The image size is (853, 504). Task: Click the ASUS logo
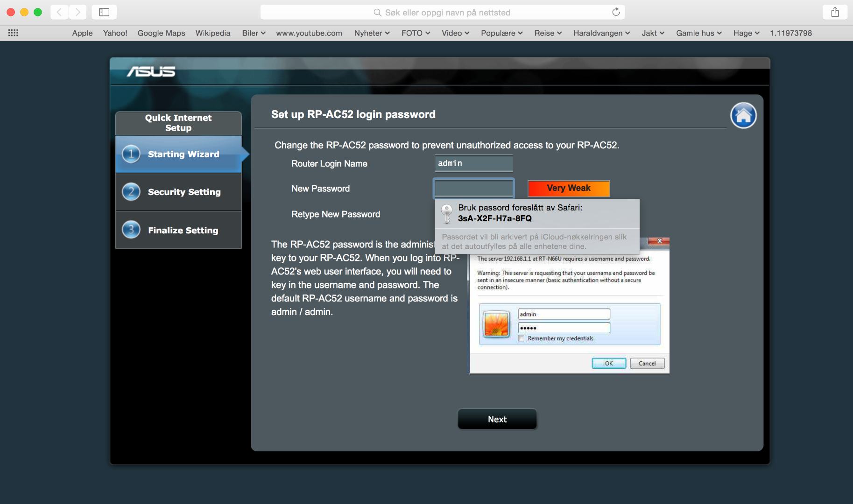pyautogui.click(x=151, y=71)
